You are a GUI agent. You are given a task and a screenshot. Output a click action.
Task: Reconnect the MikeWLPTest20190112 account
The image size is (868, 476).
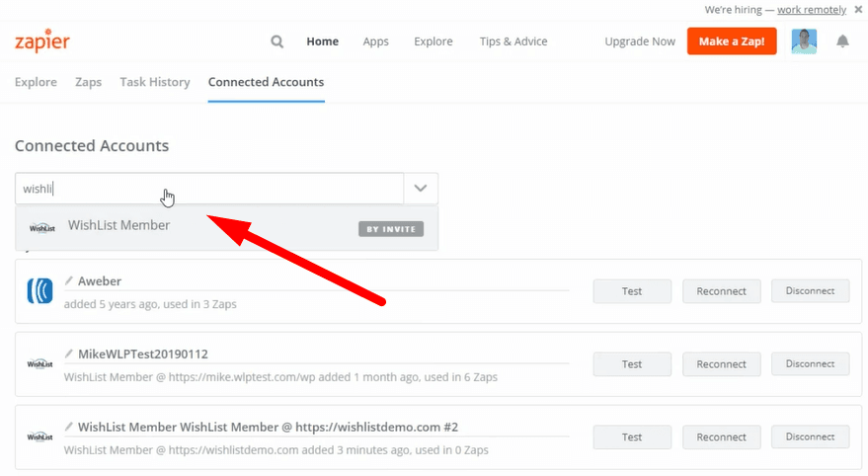721,364
